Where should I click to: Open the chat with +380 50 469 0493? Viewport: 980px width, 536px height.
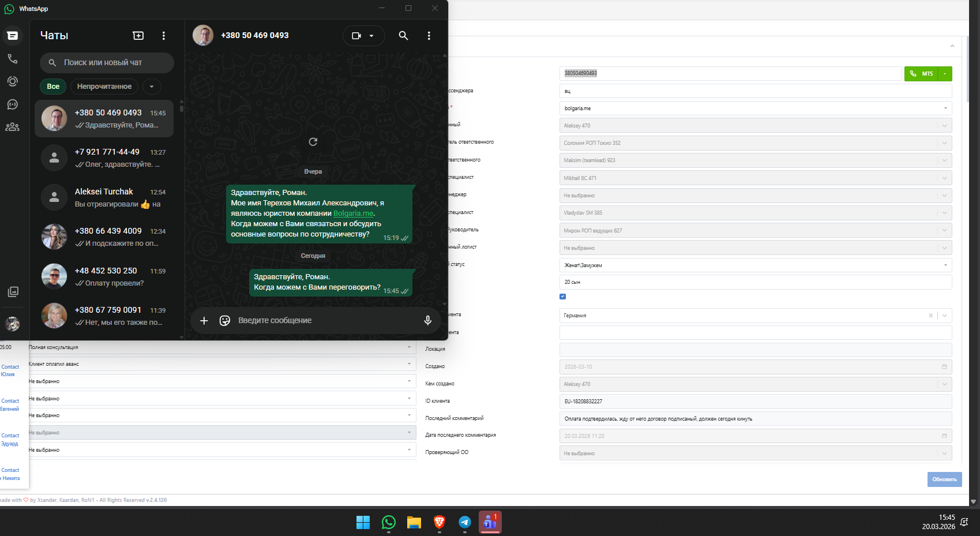pos(104,118)
